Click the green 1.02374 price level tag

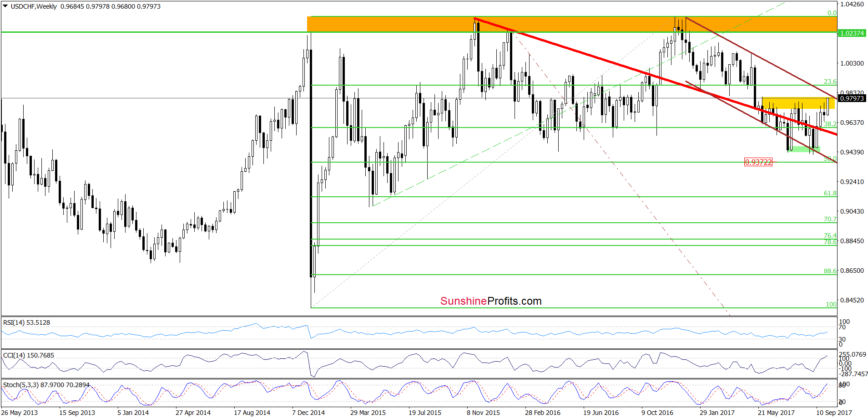click(x=852, y=33)
